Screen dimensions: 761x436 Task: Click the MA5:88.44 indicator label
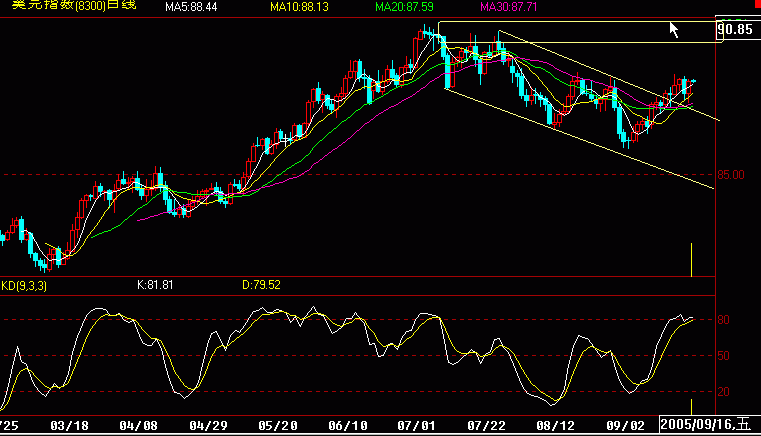pyautogui.click(x=191, y=7)
